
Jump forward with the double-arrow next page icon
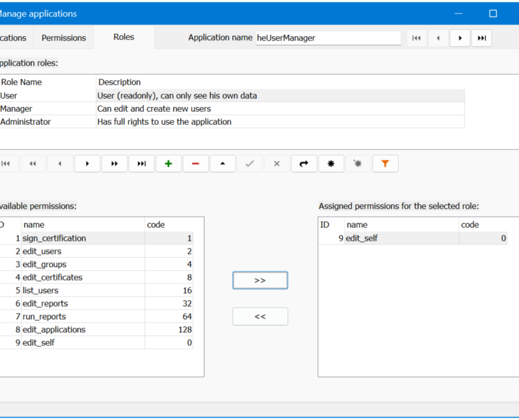114,163
